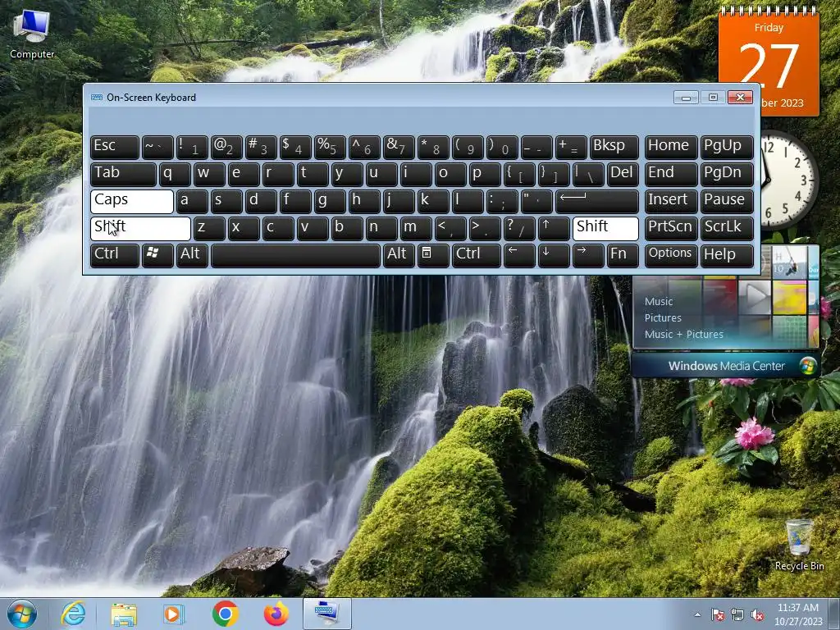Click the letter m key

point(416,228)
